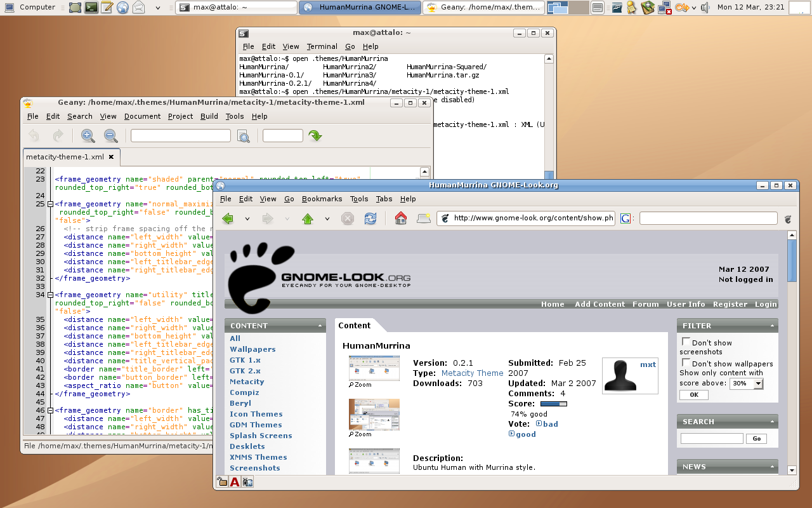Image resolution: width=812 pixels, height=508 pixels.
Task: Switch to the Geany taskbar button
Action: pyautogui.click(x=484, y=8)
